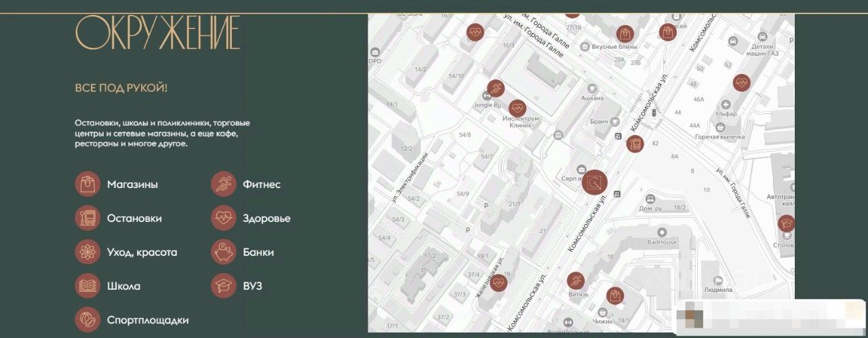Open the large central project marker on the map
The width and height of the screenshot is (868, 338).
[595, 182]
